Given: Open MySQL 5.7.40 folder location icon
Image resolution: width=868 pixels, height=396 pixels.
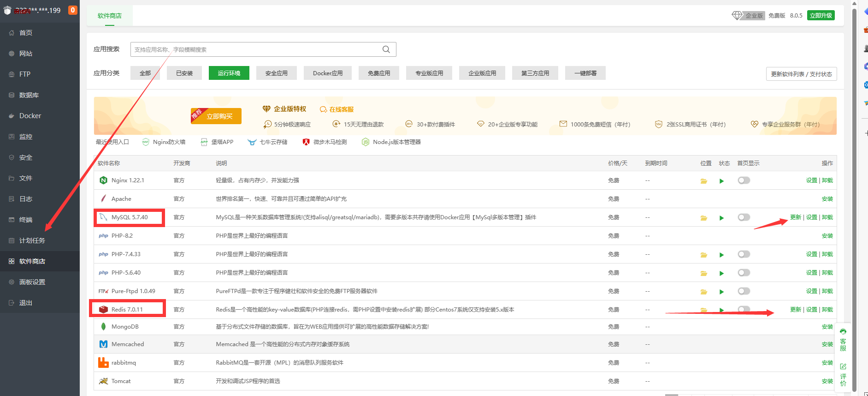Looking at the screenshot, I should [704, 218].
